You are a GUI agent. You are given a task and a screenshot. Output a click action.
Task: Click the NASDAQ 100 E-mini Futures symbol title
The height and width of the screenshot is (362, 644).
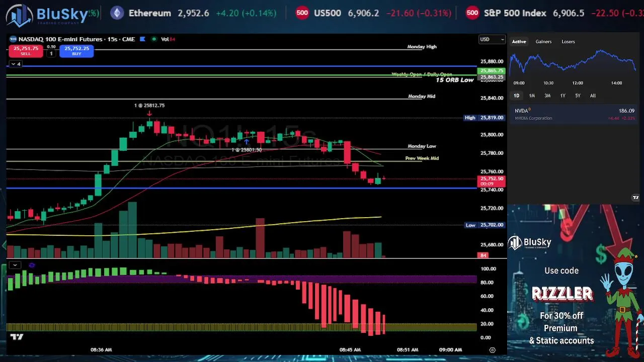pos(76,39)
